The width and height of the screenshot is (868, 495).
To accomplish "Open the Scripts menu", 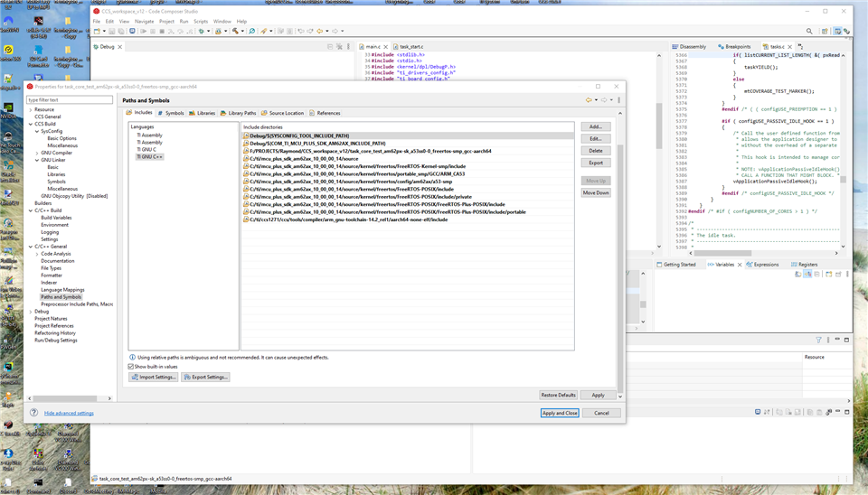I will (201, 22).
